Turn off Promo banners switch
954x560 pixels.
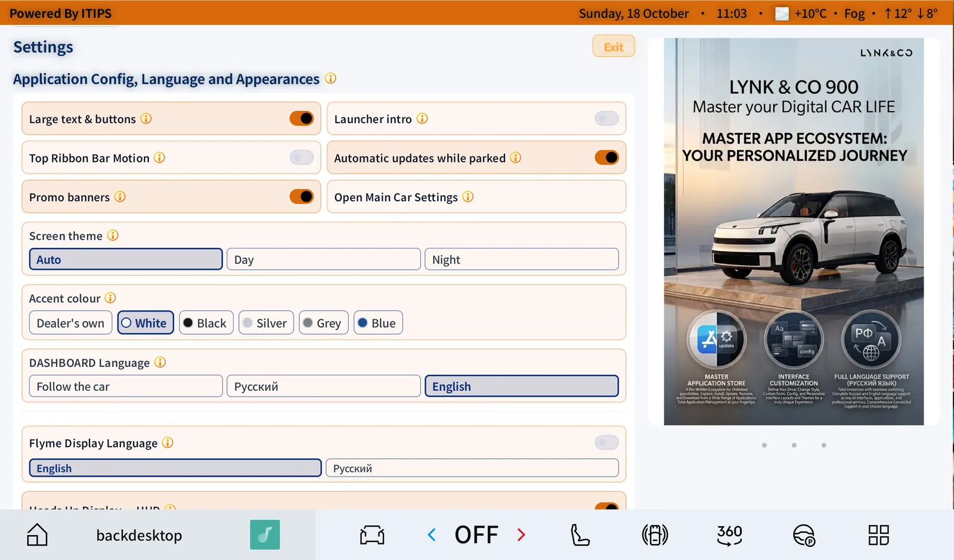[x=302, y=197]
